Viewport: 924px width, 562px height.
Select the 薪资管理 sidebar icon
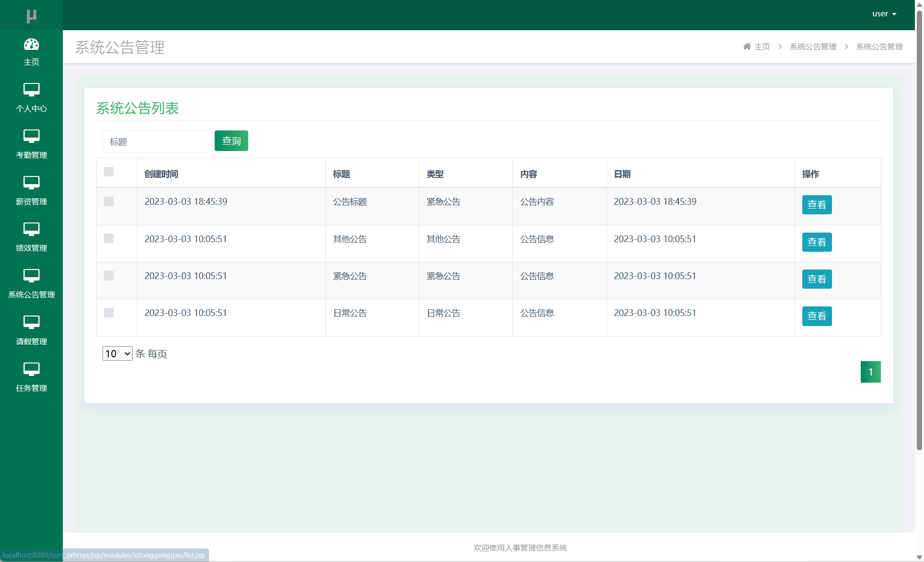31,183
